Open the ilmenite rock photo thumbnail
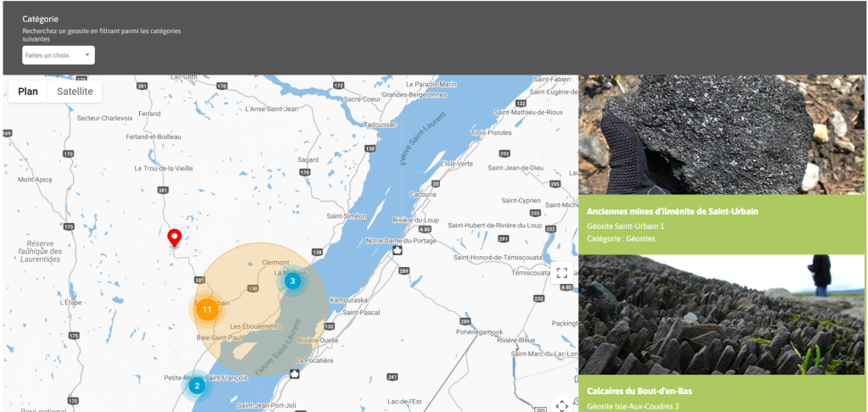The width and height of the screenshot is (868, 412). pyautogui.click(x=721, y=135)
